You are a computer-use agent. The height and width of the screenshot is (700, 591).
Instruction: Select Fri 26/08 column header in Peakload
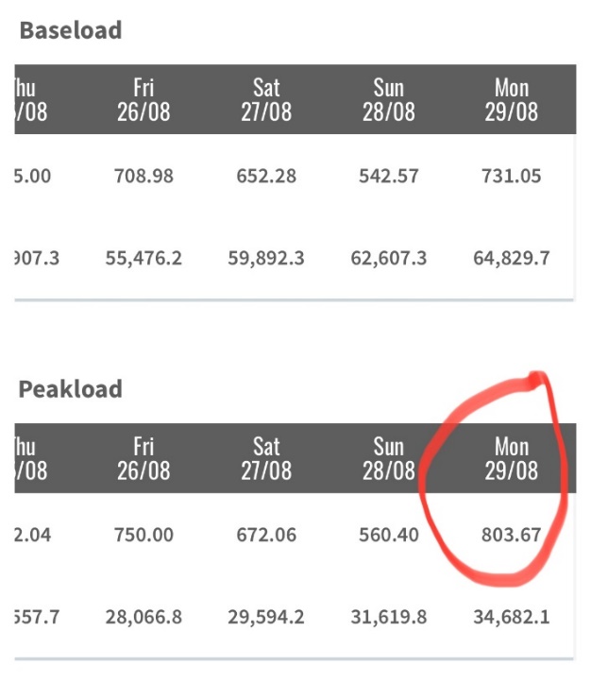pyautogui.click(x=144, y=458)
